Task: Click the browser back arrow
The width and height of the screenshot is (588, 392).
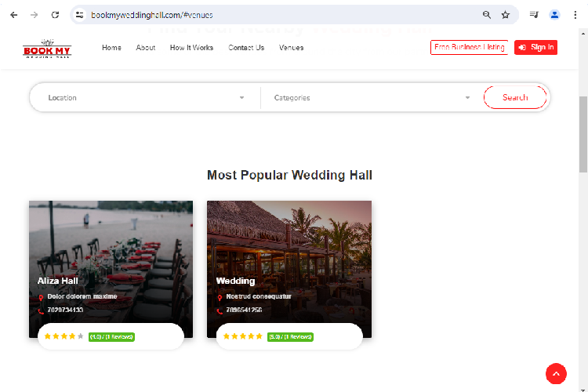Action: coord(14,15)
